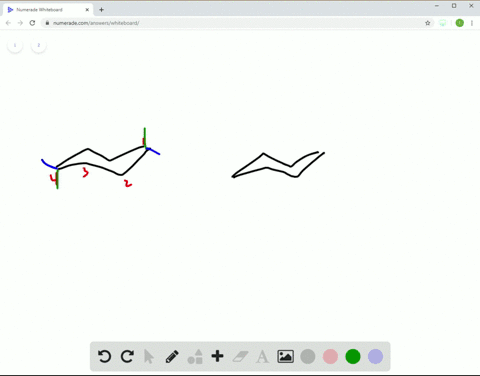The image size is (480, 376).
Task: Open the shapes tool
Action: pos(195,356)
